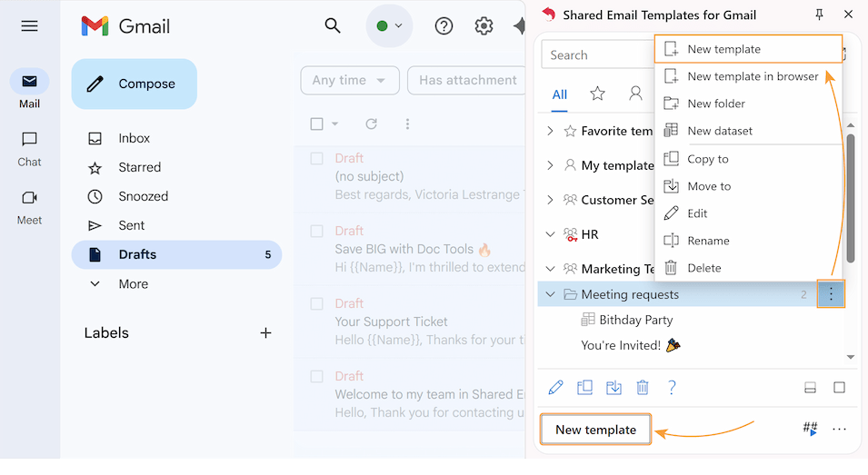Click the New template button at bottom

[595, 430]
